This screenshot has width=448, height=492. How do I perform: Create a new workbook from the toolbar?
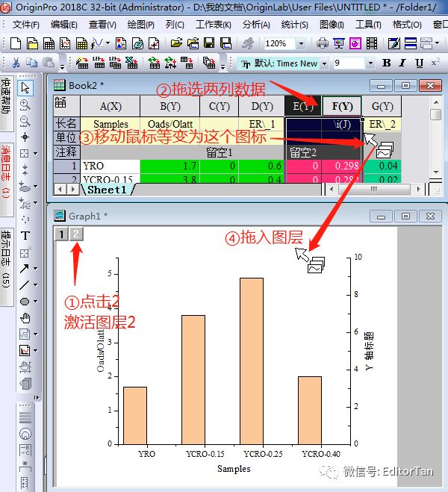(x=49, y=43)
